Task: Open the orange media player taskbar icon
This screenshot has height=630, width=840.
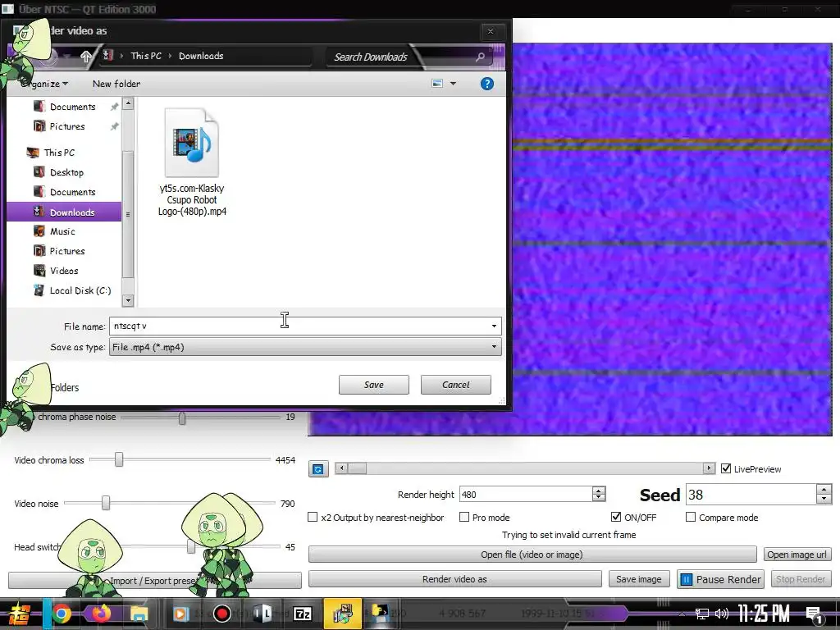Action: 181,614
